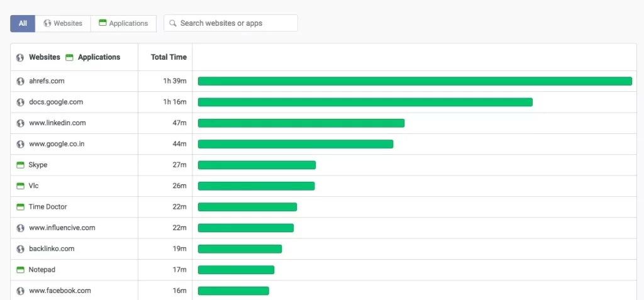Click the Notepad application icon
The width and height of the screenshot is (644, 300).
(x=20, y=270)
